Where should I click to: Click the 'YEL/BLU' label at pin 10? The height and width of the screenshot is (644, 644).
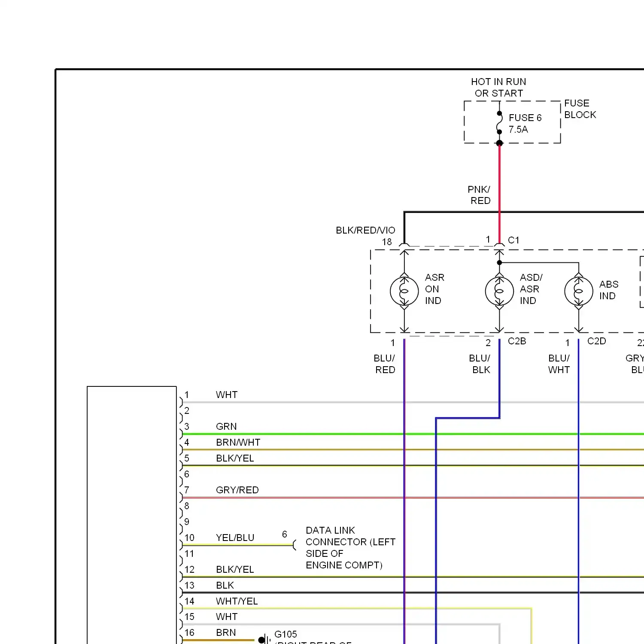click(x=235, y=538)
